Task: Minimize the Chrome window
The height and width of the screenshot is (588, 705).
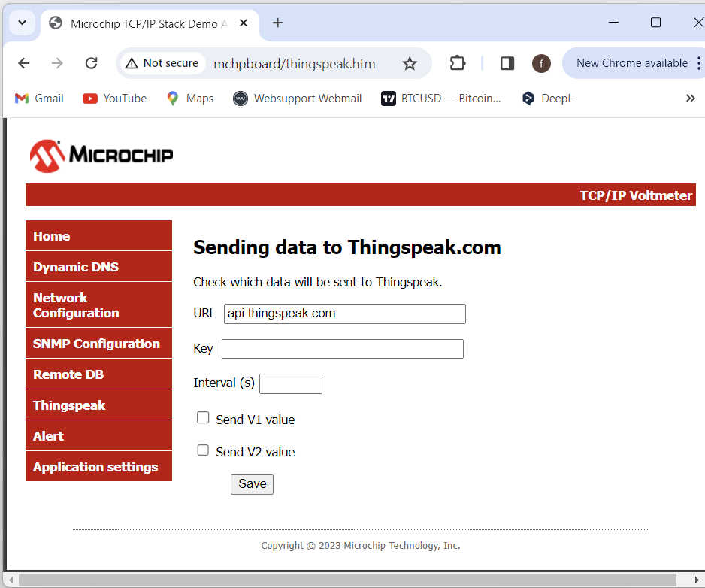Action: coord(614,23)
